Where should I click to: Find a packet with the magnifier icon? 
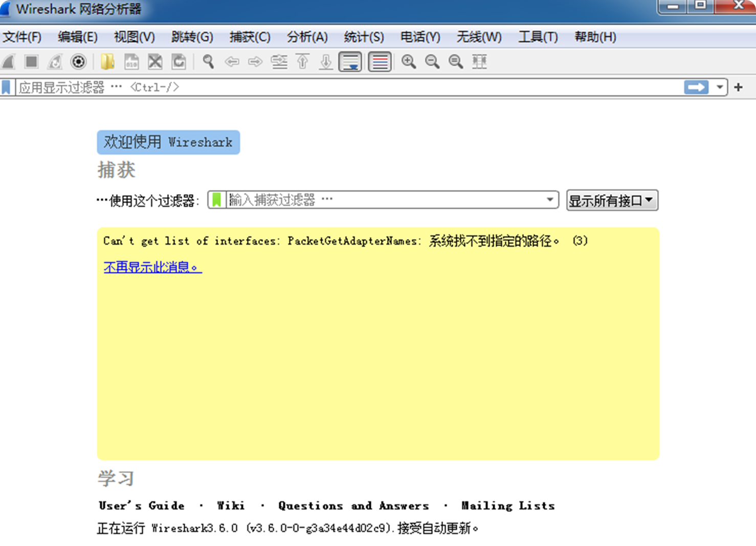pyautogui.click(x=208, y=62)
